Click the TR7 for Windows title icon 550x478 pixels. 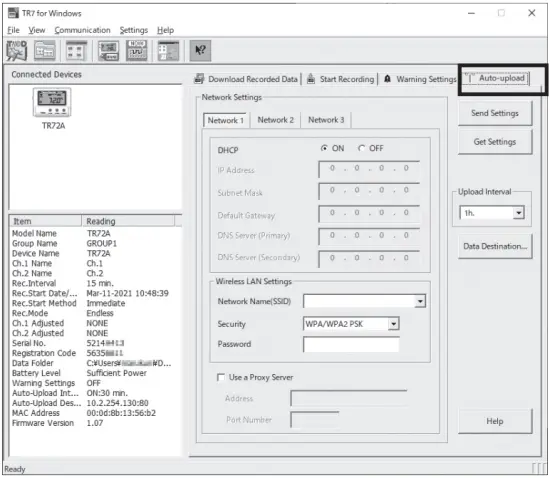coord(13,13)
